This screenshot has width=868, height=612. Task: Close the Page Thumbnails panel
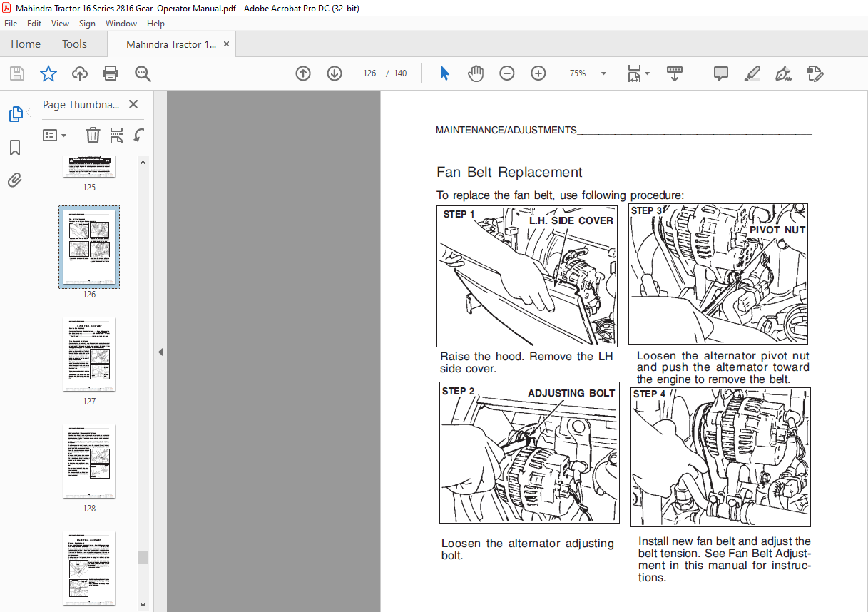[x=133, y=104]
